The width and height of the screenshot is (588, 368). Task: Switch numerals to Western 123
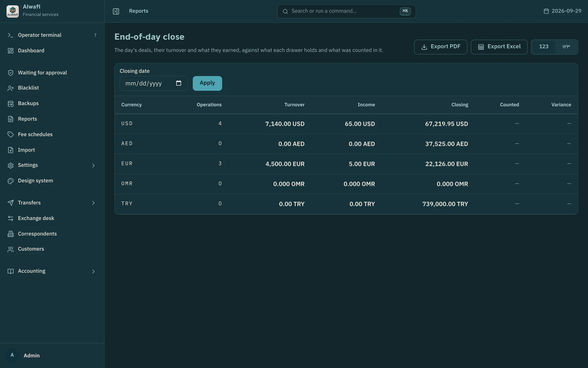click(544, 47)
